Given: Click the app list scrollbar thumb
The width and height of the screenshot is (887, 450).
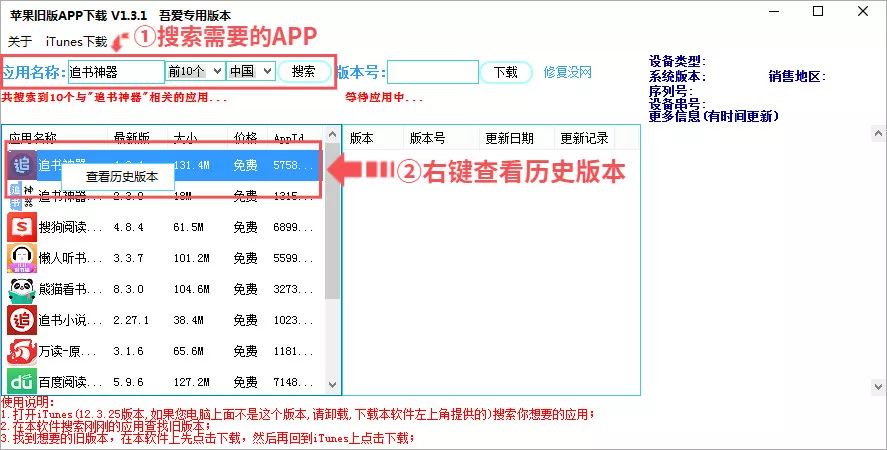Looking at the screenshot, I should 333,221.
